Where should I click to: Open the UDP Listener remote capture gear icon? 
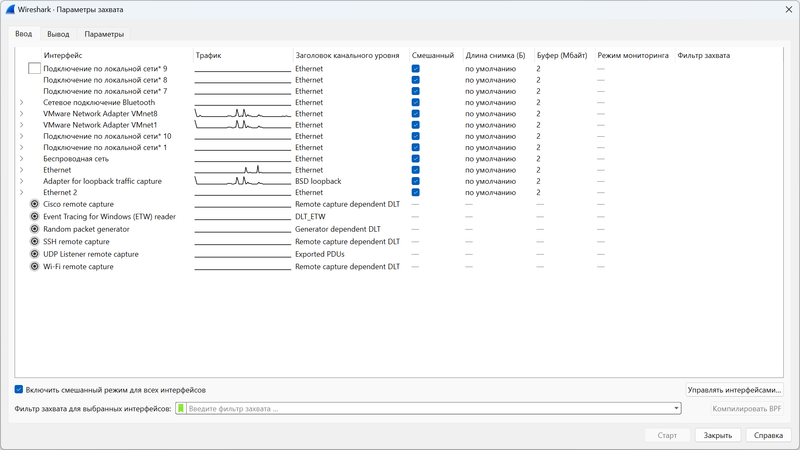point(34,254)
